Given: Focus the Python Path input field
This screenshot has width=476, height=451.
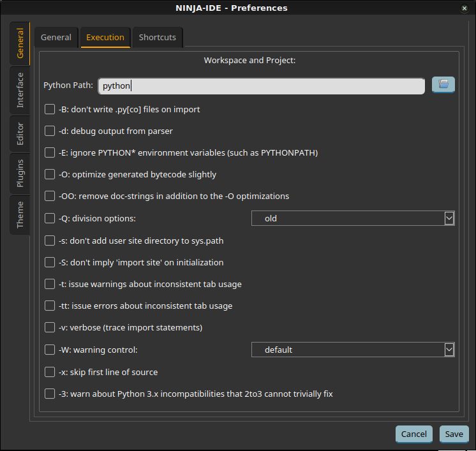Looking at the screenshot, I should 262,86.
